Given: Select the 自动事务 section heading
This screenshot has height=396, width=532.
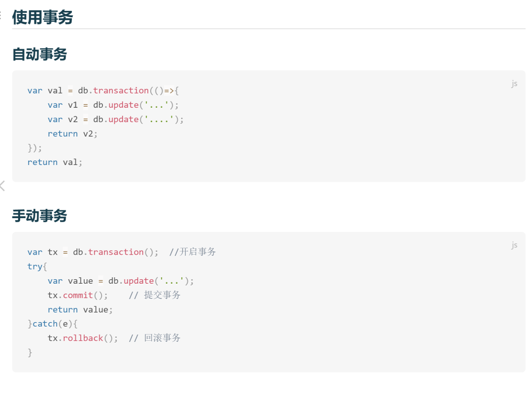Looking at the screenshot, I should coord(40,54).
